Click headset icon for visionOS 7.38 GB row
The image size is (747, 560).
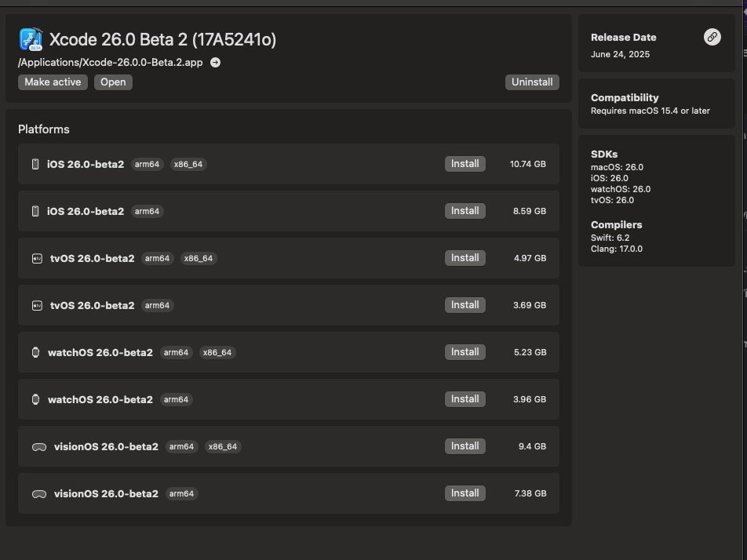[x=39, y=494]
